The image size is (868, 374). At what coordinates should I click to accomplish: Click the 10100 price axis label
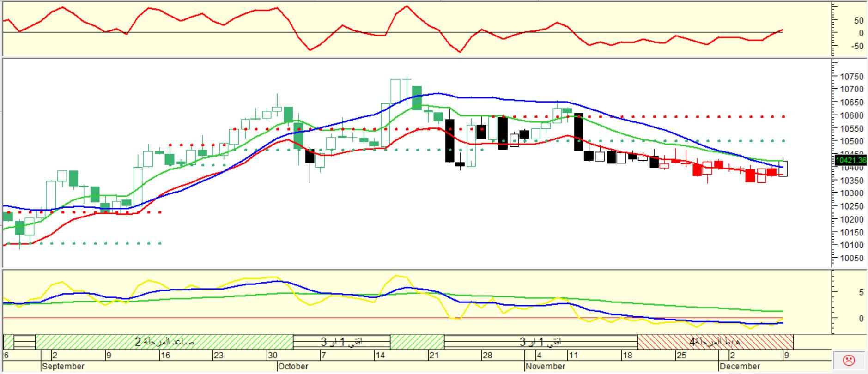point(851,245)
